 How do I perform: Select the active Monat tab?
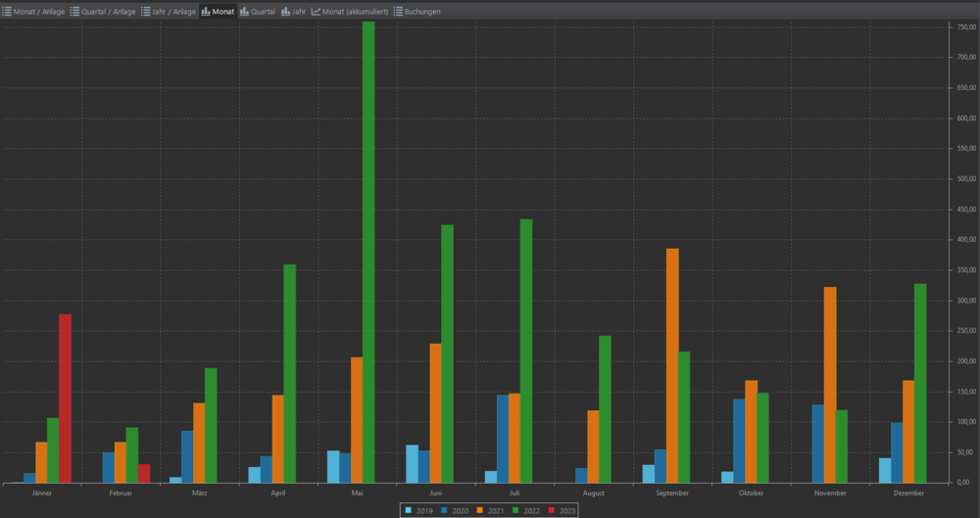[x=218, y=12]
